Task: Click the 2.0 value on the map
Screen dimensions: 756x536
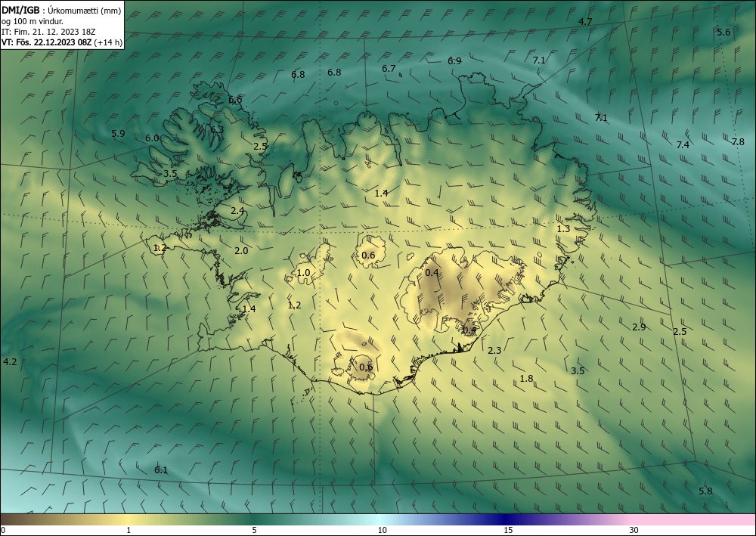Action: (x=241, y=251)
